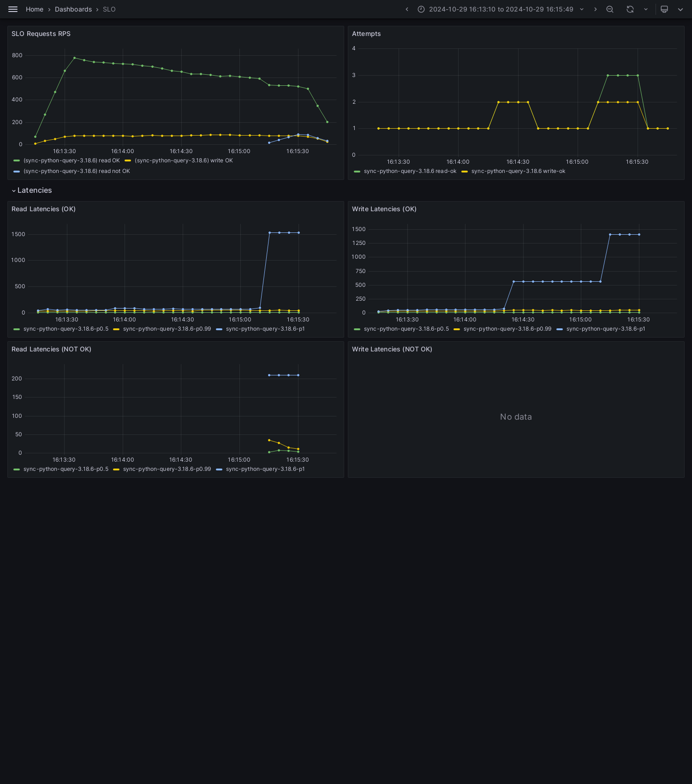Toggle p0.99 series in Read Latencies (NOT OK)
This screenshot has height=784, width=692.
pos(167,469)
